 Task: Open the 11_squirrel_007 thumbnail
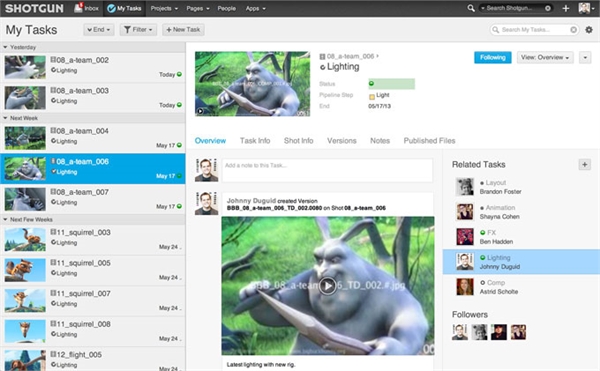(25, 301)
